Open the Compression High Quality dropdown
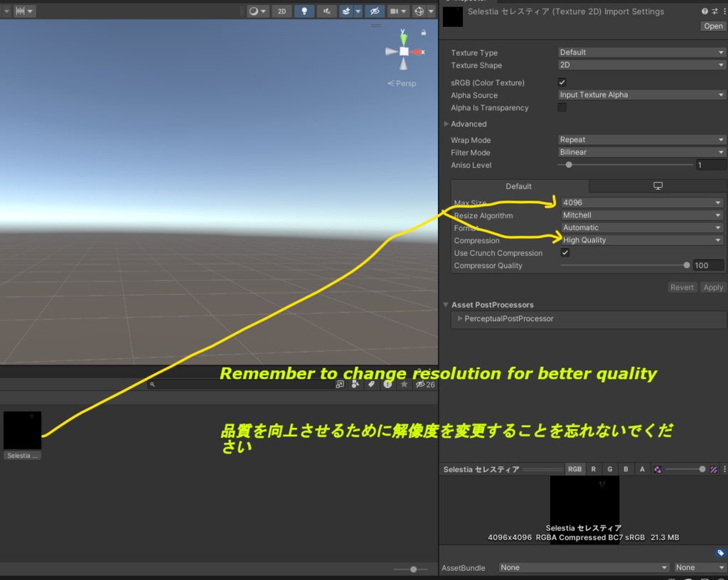 642,240
